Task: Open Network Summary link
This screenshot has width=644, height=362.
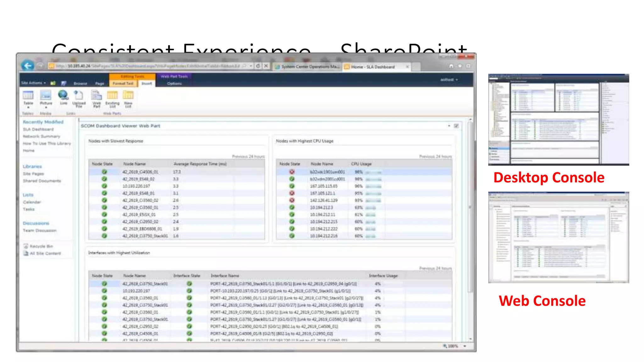Action: (x=41, y=136)
